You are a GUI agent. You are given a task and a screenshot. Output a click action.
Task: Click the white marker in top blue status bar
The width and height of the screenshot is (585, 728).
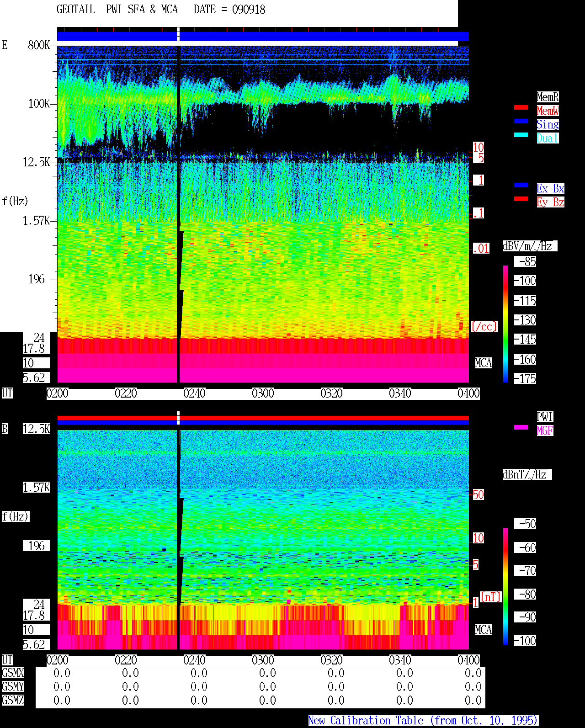[x=178, y=34]
